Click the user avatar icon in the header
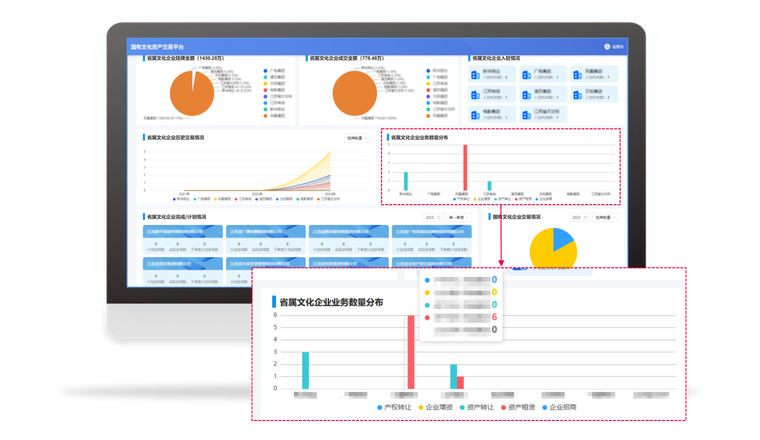Screen dimensions: 760x440 coord(607,47)
